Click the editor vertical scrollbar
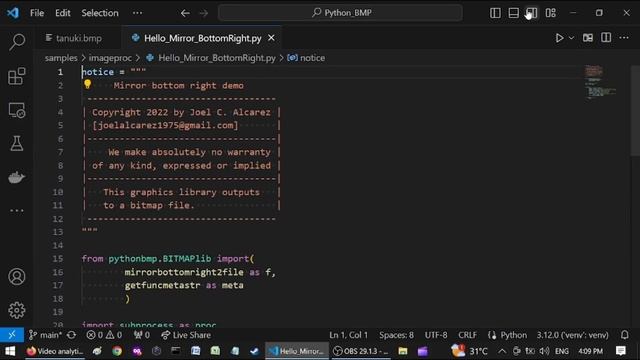 coord(635,110)
